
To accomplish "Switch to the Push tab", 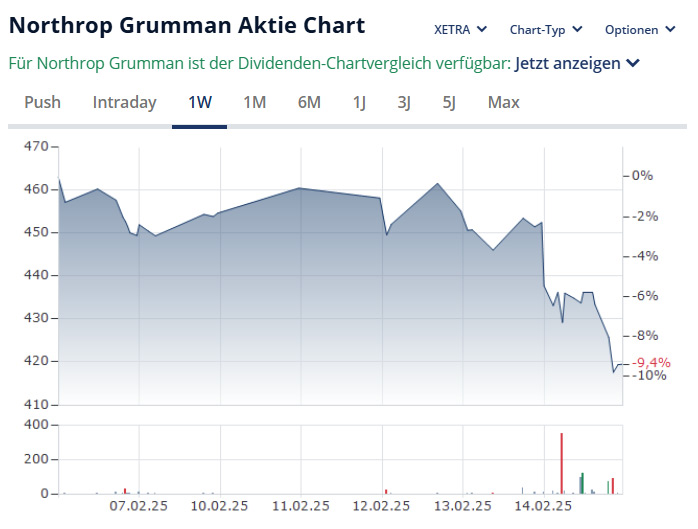I will [x=42, y=102].
